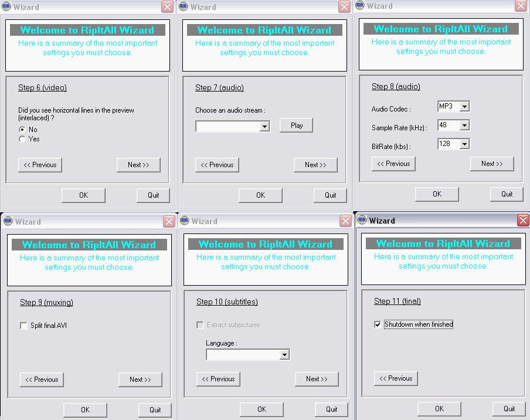Click the RIA app icon in the Step 9 wizard title bar
This screenshot has width=530, height=420.
click(8, 222)
